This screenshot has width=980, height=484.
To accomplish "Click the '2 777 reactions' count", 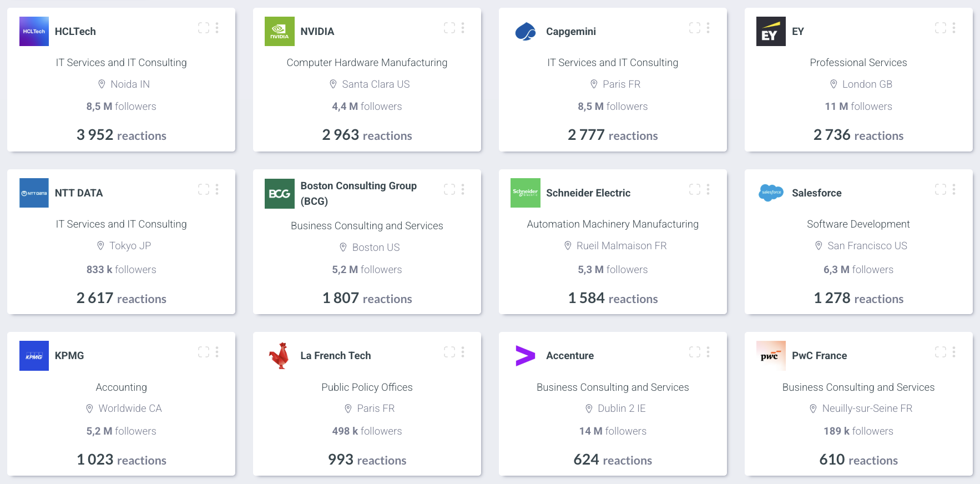I will click(613, 135).
